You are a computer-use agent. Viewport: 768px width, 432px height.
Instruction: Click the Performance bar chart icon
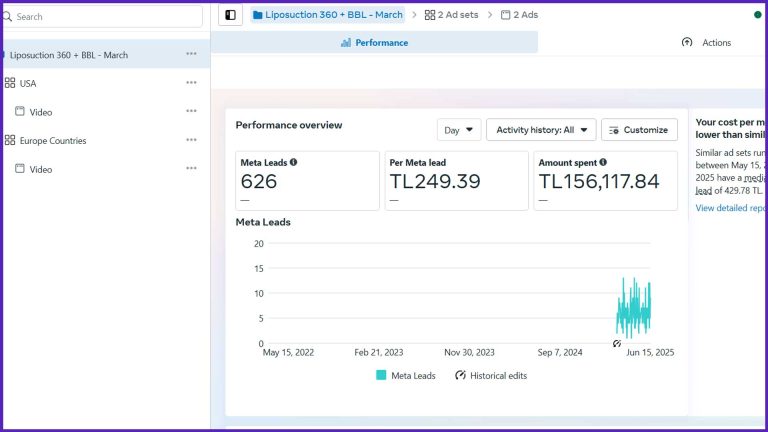coord(346,43)
